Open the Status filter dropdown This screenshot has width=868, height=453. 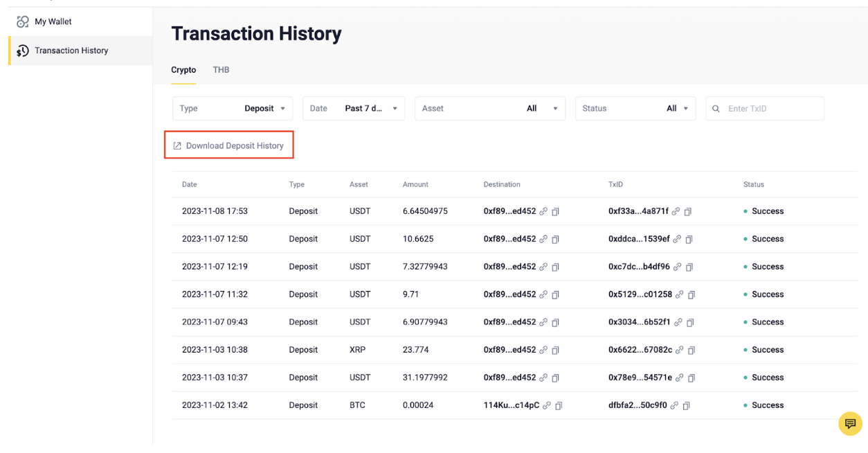tap(635, 109)
